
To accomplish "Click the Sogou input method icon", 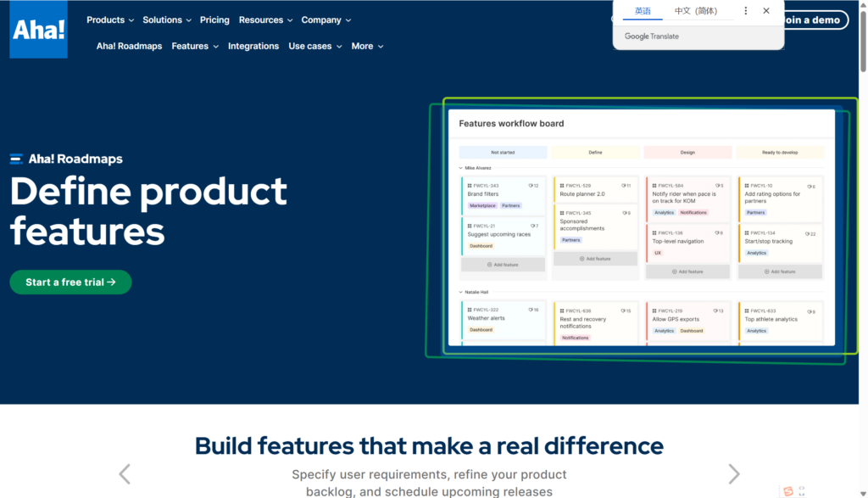I will pos(788,491).
